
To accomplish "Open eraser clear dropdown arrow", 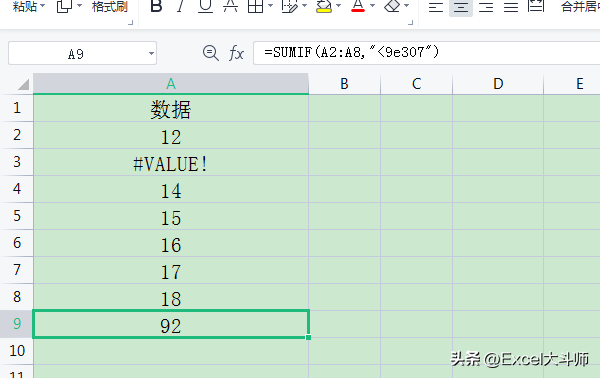I will coord(406,6).
